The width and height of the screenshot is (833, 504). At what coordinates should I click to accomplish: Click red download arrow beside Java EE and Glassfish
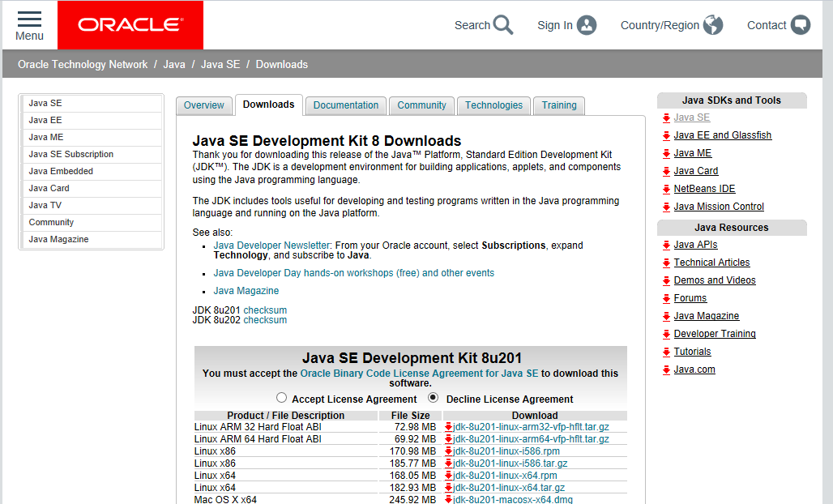666,136
